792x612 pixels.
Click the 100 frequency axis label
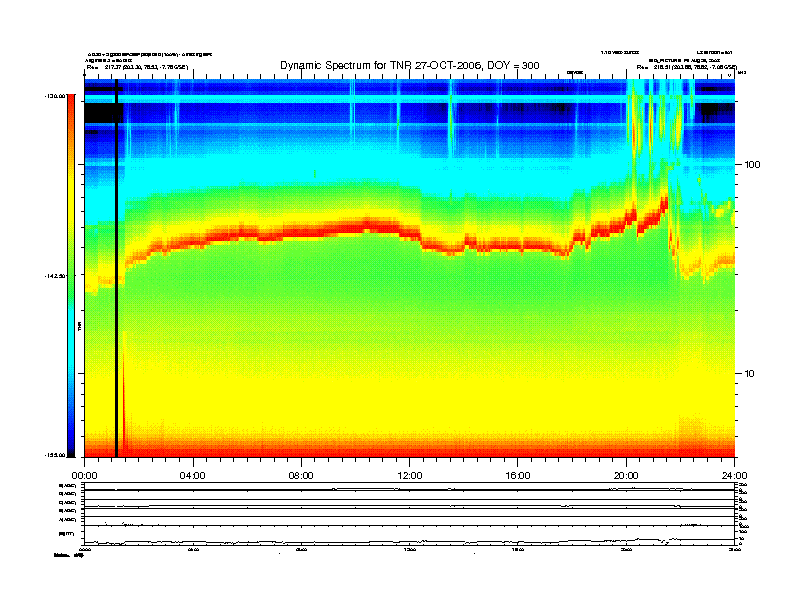click(x=752, y=165)
